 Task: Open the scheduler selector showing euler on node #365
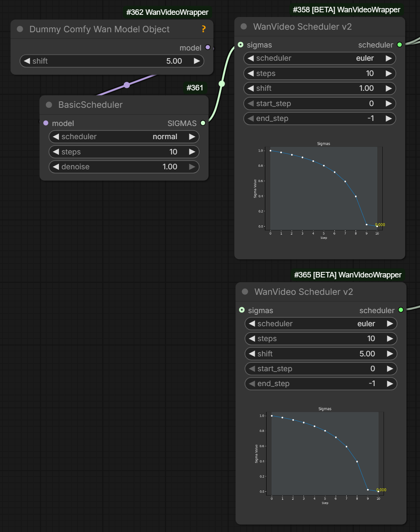pyautogui.click(x=321, y=323)
